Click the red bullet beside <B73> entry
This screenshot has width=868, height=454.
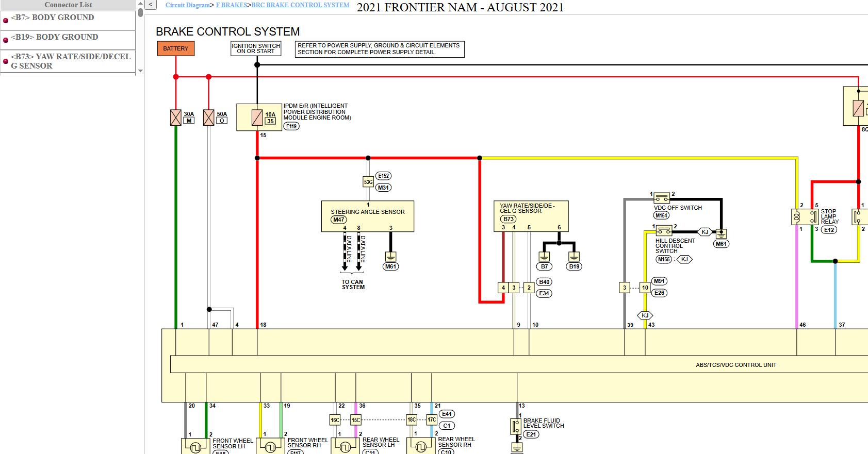[6, 61]
